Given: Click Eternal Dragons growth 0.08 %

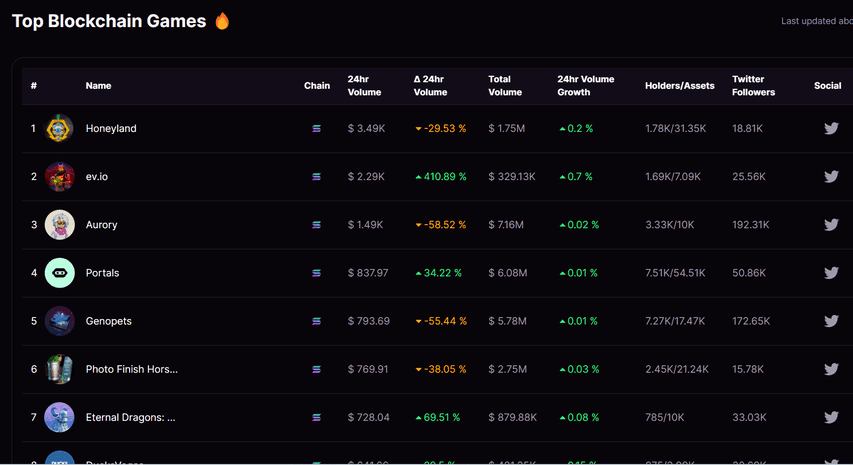Looking at the screenshot, I should [579, 417].
